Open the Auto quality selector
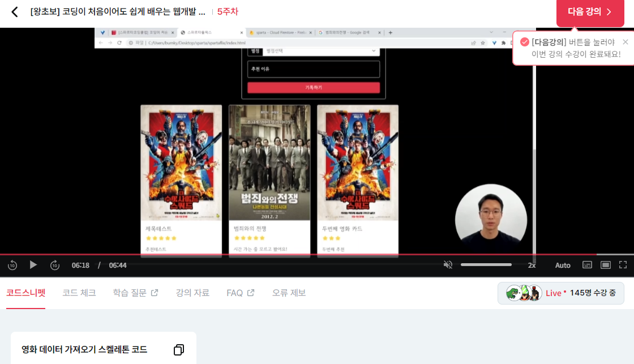The image size is (634, 364). pyautogui.click(x=563, y=265)
